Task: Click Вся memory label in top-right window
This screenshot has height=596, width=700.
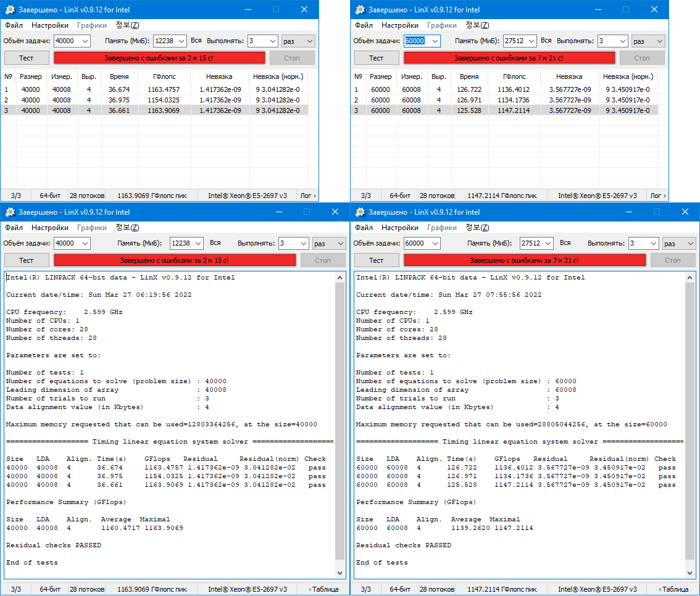Action: pyautogui.click(x=546, y=41)
